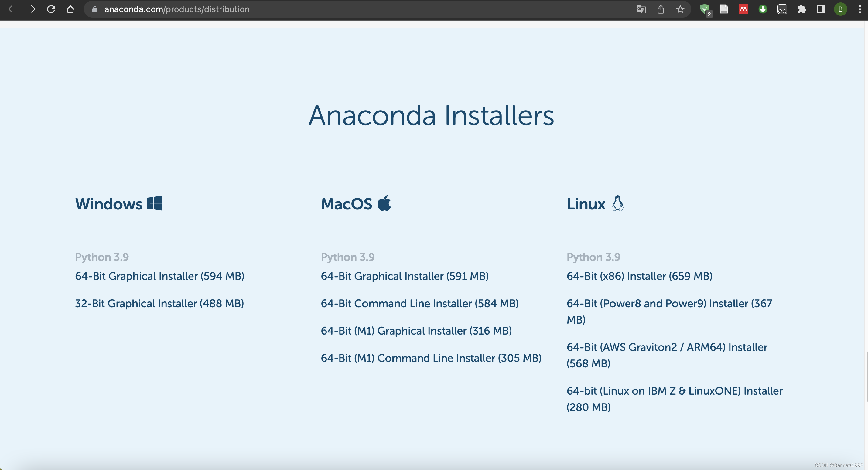Image resolution: width=868 pixels, height=470 pixels.
Task: Download 64-Bit (M1) Command Line Installer
Action: 431,358
